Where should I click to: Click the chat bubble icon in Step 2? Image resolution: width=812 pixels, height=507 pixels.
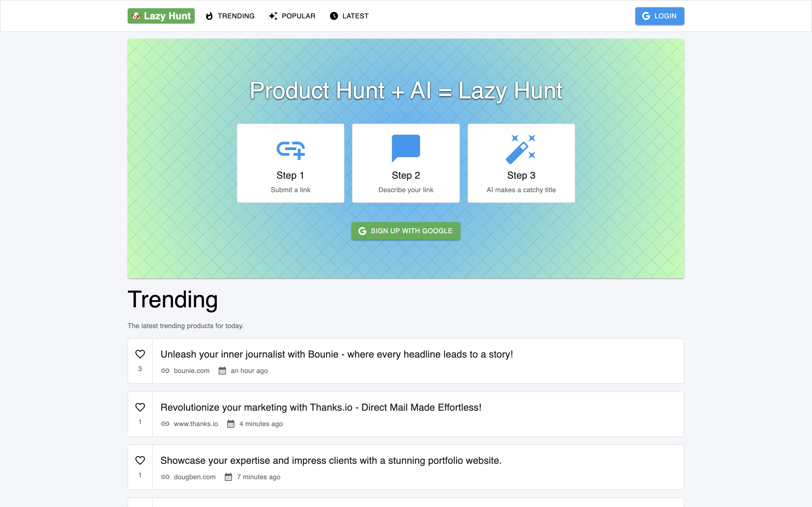click(x=406, y=148)
